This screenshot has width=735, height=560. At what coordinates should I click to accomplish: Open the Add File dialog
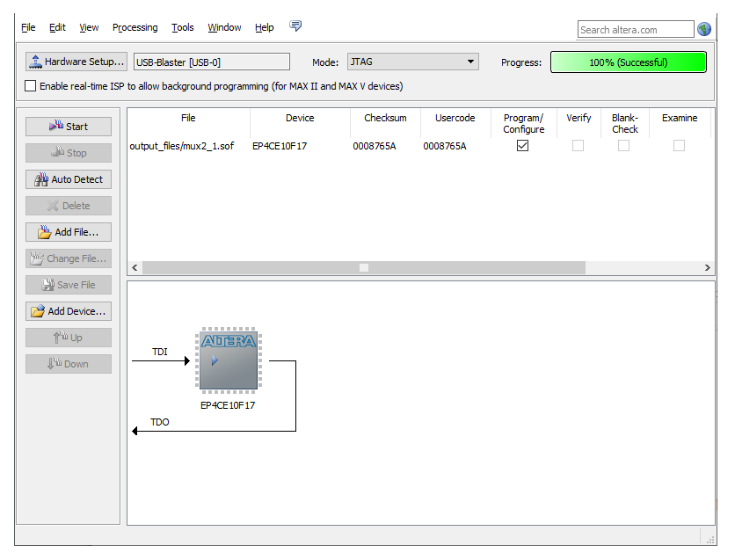pyautogui.click(x=69, y=232)
